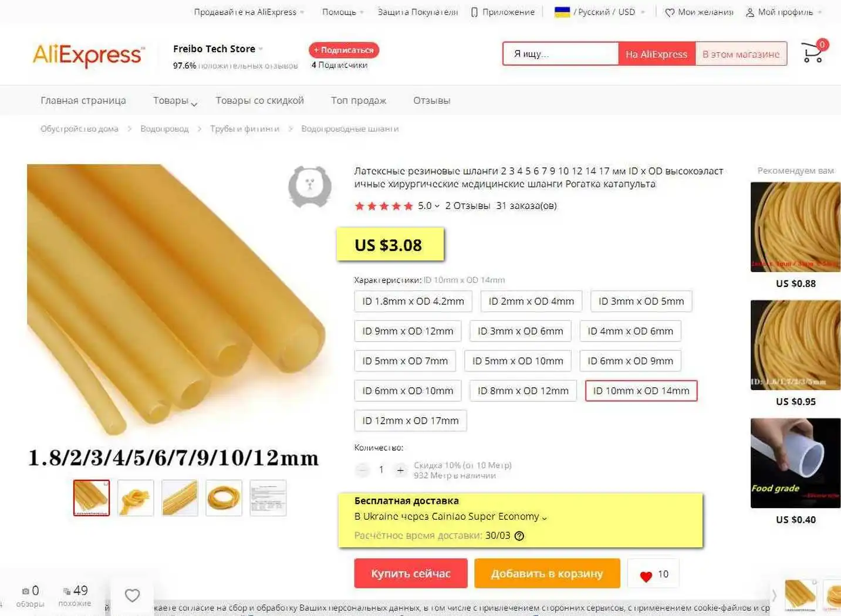The height and width of the screenshot is (616, 841).
Task: Click the delivery time question mark icon
Action: [x=519, y=536]
